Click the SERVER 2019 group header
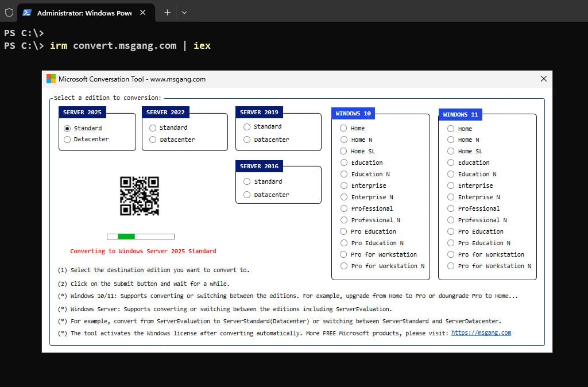 (x=259, y=112)
